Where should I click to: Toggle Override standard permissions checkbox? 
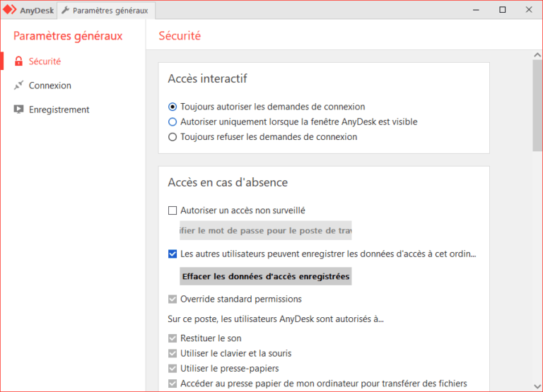pos(173,299)
